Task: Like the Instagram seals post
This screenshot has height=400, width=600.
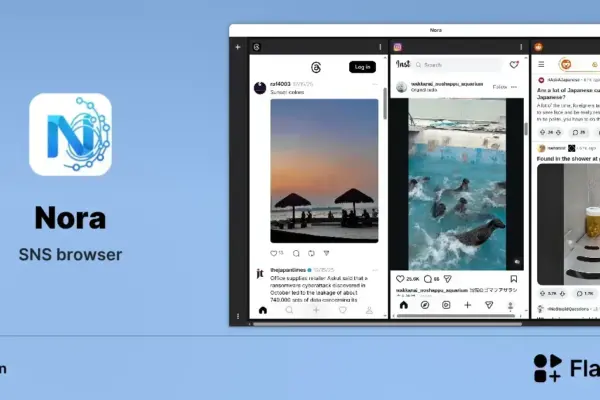Action: 400,279
